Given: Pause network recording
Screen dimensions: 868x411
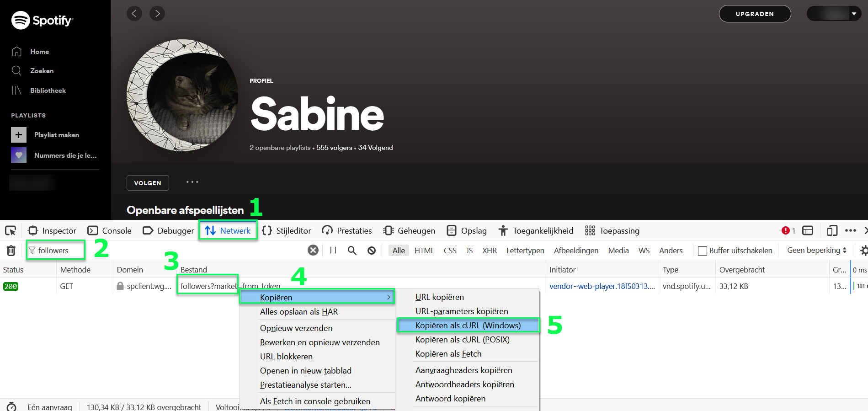Looking at the screenshot, I should (x=333, y=250).
